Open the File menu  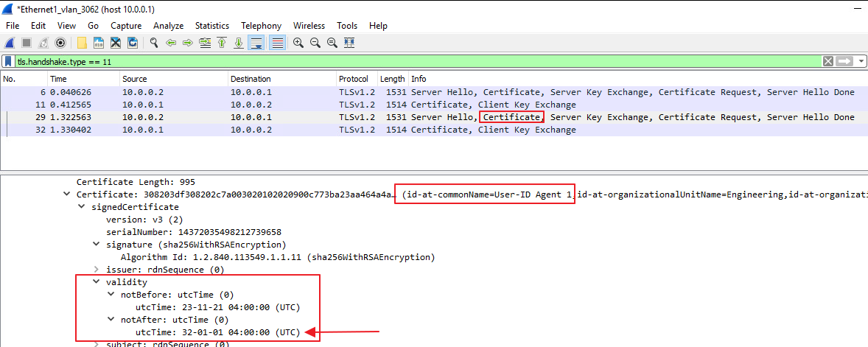(13, 26)
